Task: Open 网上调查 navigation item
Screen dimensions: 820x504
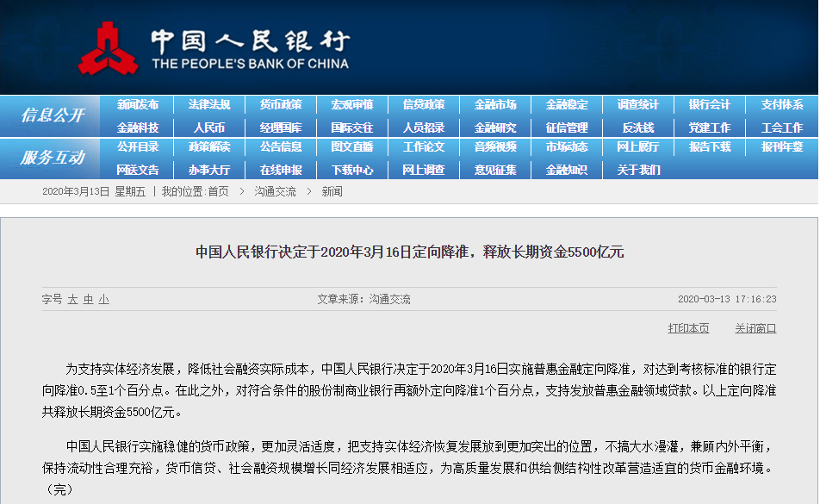Action: tap(424, 170)
